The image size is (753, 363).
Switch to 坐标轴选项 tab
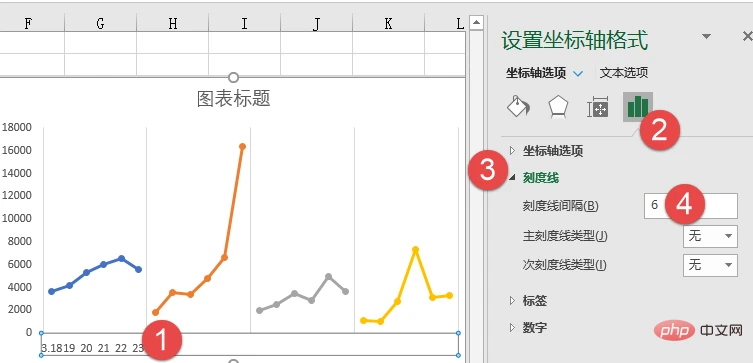pyautogui.click(x=536, y=73)
